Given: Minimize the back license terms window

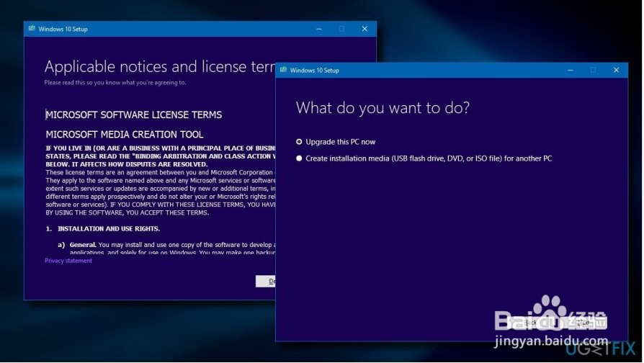Looking at the screenshot, I should (318, 29).
